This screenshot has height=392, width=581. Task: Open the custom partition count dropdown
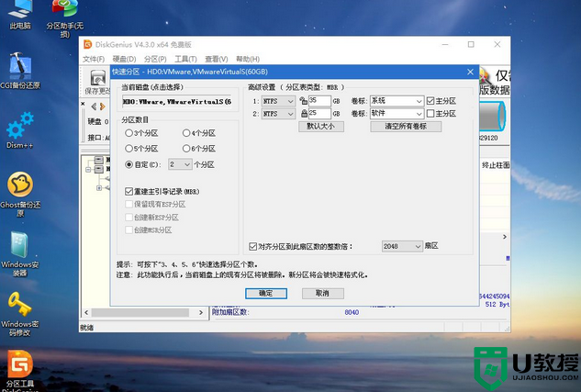coord(180,164)
